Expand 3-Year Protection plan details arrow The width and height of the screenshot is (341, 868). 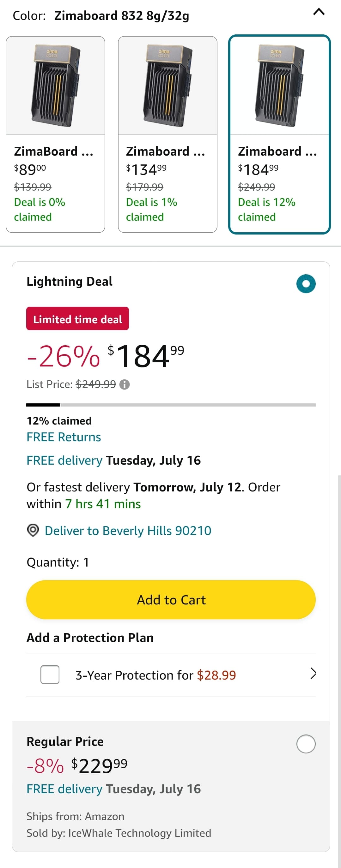pyautogui.click(x=313, y=674)
